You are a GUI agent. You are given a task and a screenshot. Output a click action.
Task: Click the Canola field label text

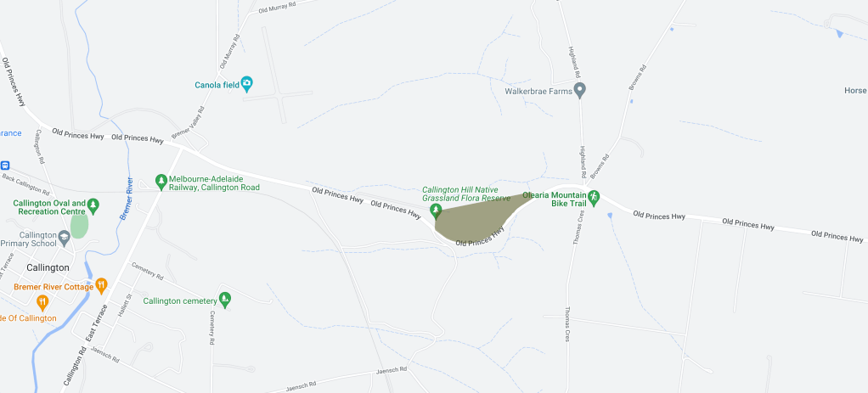tap(217, 85)
